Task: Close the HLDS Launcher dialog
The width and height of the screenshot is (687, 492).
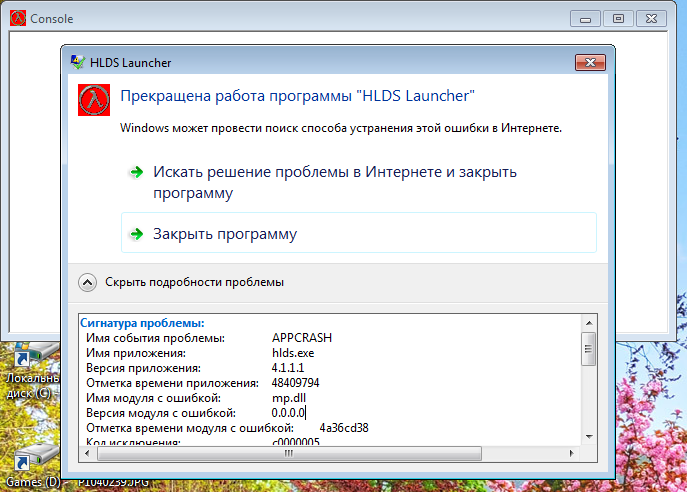Action: [x=590, y=62]
